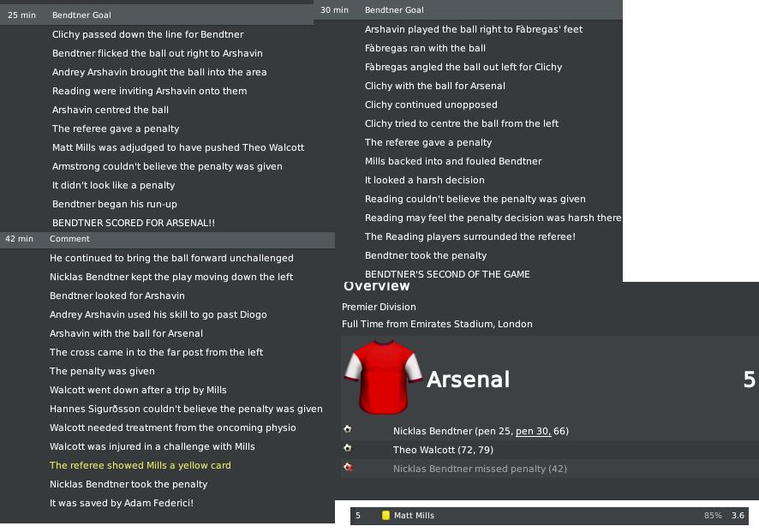Viewport: 759px width, 532px height.
Task: Select the Arsenal team name
Action: pos(468,380)
